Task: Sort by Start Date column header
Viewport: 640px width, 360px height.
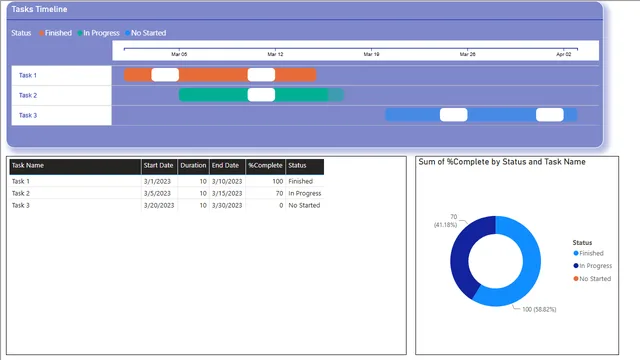Action: [159, 166]
